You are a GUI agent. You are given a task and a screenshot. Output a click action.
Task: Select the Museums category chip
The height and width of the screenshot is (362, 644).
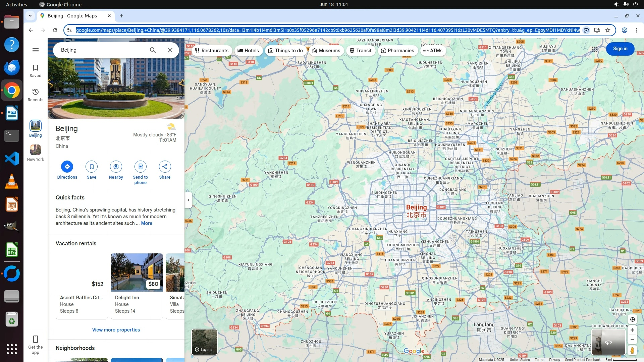[x=326, y=51]
